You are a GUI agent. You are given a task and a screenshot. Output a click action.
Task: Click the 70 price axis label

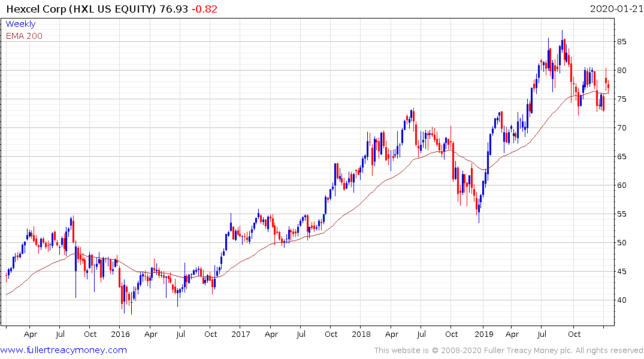(x=621, y=127)
